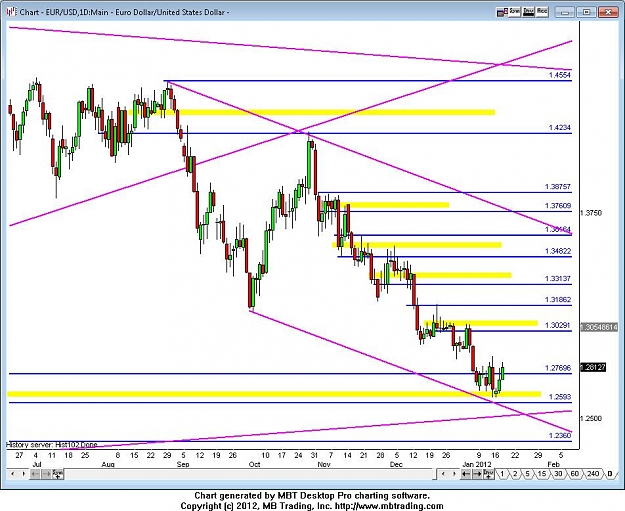Select the 240 minute timeframe tab
Image resolution: width=625 pixels, height=511 pixels.
coord(593,474)
